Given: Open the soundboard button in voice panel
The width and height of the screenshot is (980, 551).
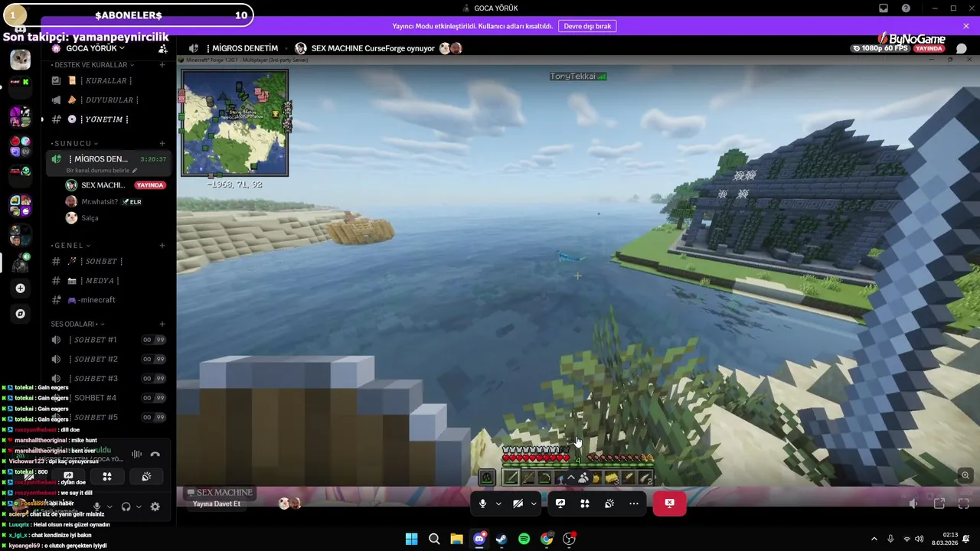Looking at the screenshot, I should click(146, 477).
